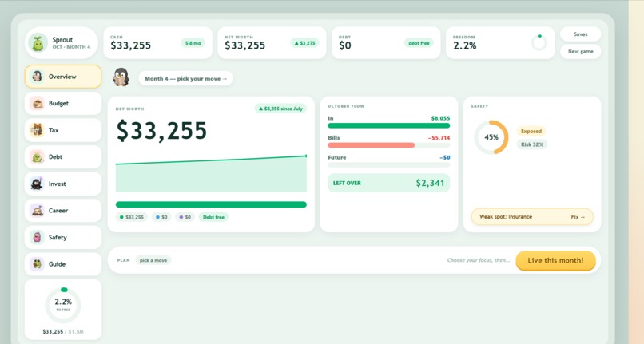The image size is (644, 344).
Task: Click Month 4 pick your move prompt
Action: 185,78
